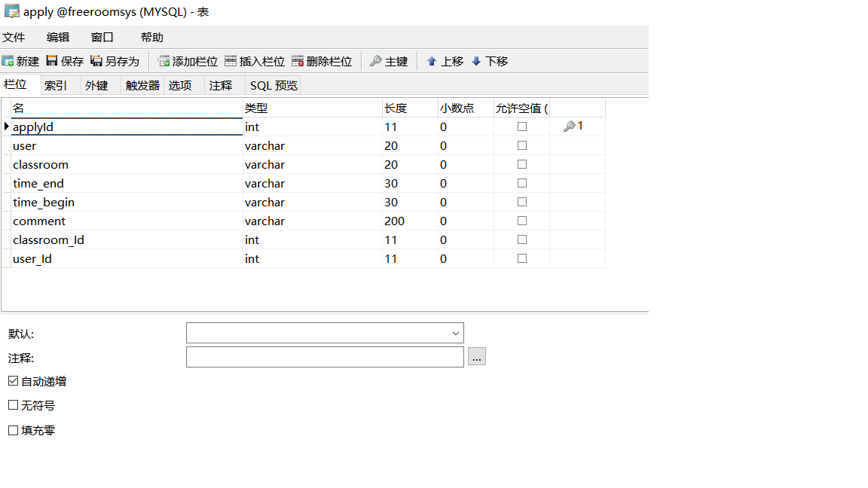Click the ellipsis button beside comment field

tap(477, 356)
